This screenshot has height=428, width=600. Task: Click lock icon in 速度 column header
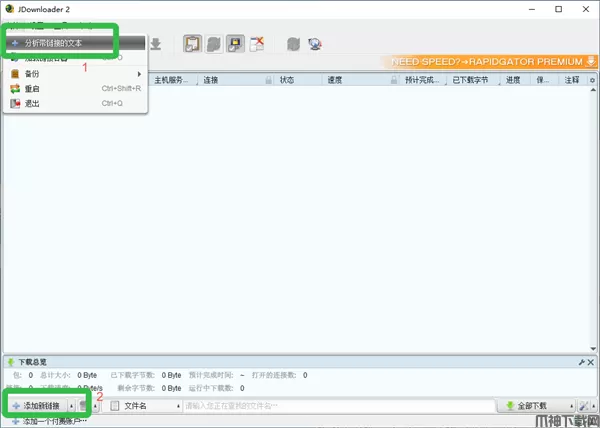[394, 80]
